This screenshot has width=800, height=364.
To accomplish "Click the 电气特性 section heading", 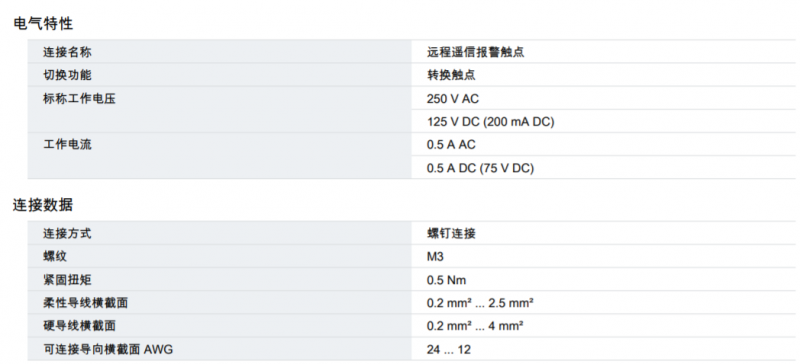I will (x=43, y=23).
